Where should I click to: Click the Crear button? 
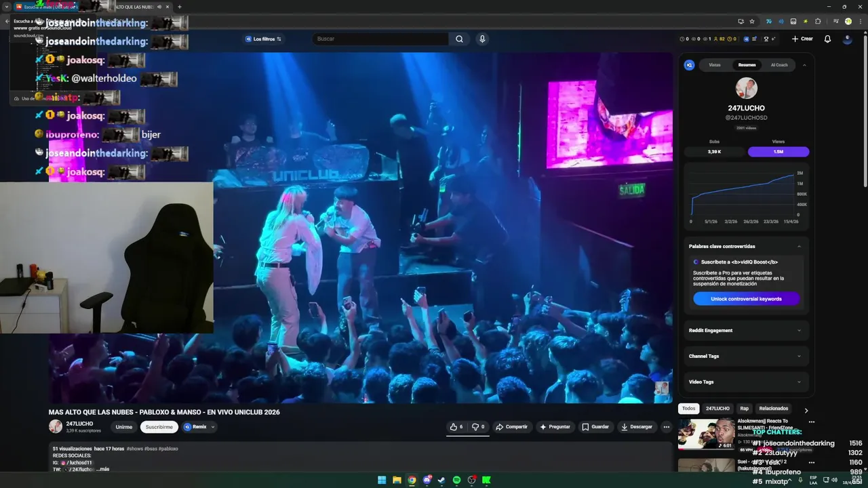click(802, 39)
